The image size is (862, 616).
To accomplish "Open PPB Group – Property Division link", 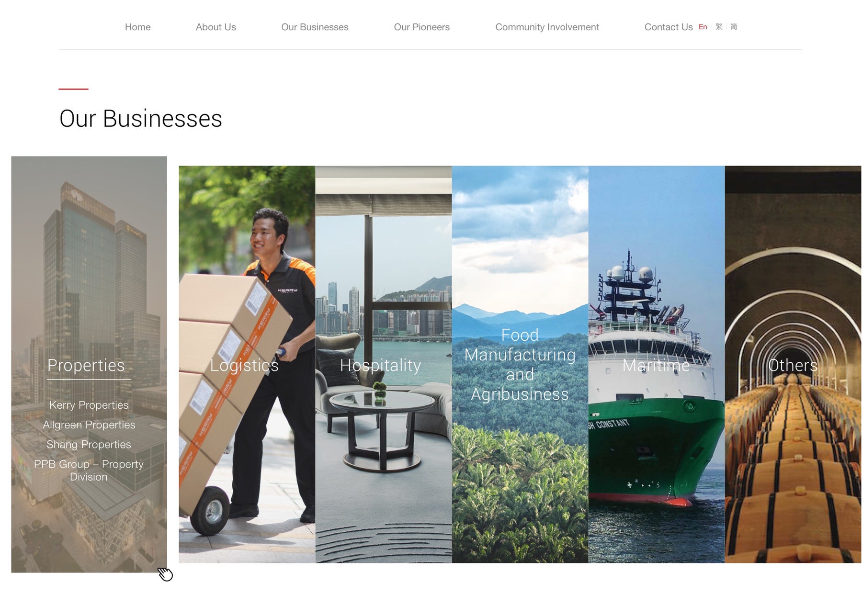I will 89,470.
